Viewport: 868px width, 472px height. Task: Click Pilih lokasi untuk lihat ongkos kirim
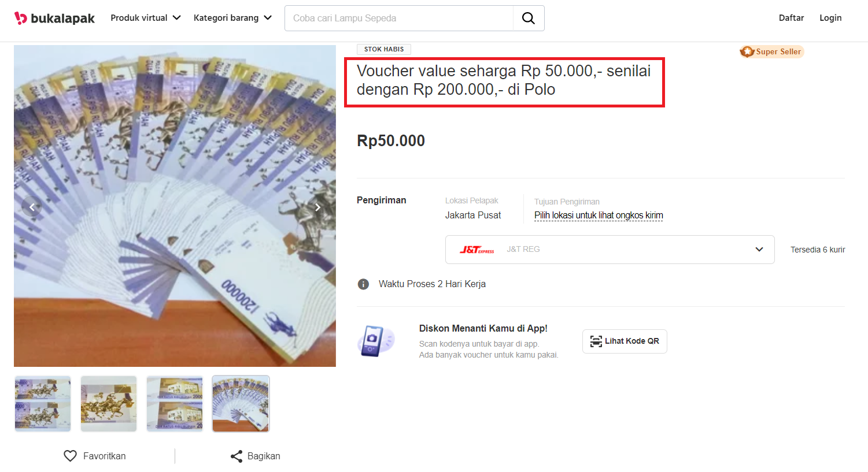pos(599,215)
